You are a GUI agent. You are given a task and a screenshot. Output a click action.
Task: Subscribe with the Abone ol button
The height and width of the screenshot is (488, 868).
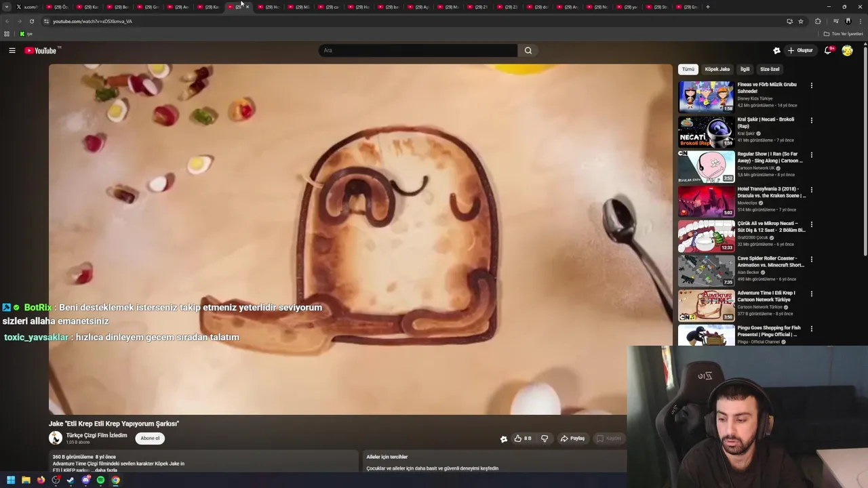(x=150, y=438)
